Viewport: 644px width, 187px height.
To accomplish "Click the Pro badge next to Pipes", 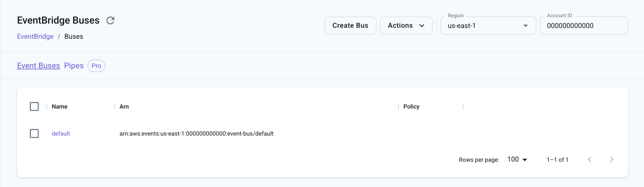I will [96, 66].
